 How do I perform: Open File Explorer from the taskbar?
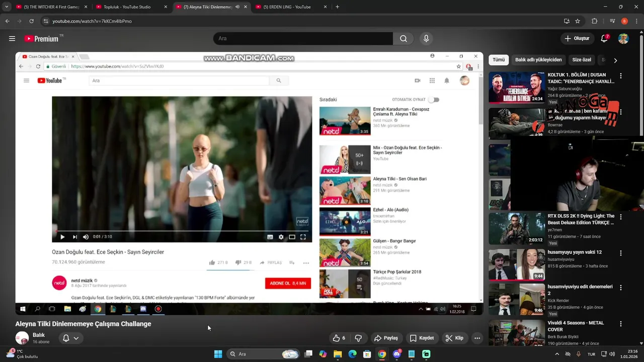coord(338,354)
